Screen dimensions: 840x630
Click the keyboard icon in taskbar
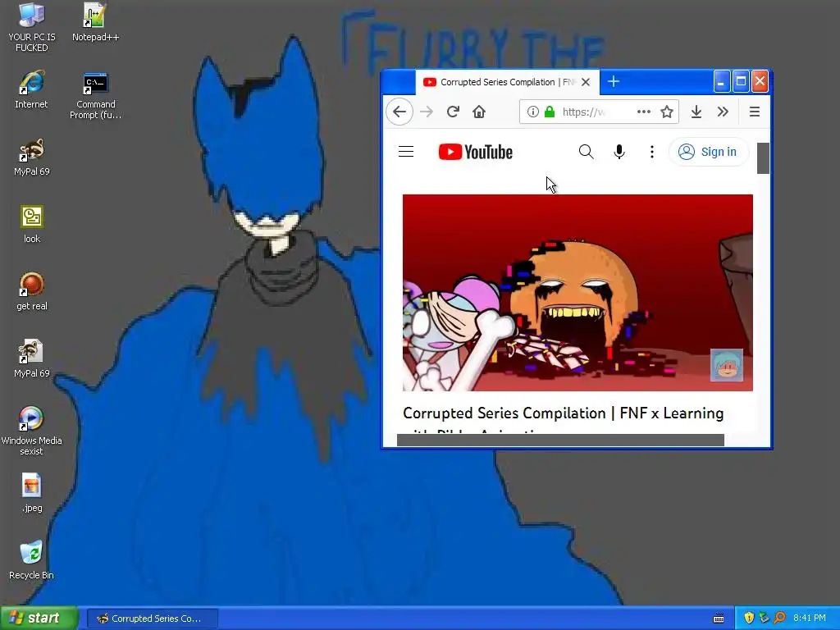(719, 619)
